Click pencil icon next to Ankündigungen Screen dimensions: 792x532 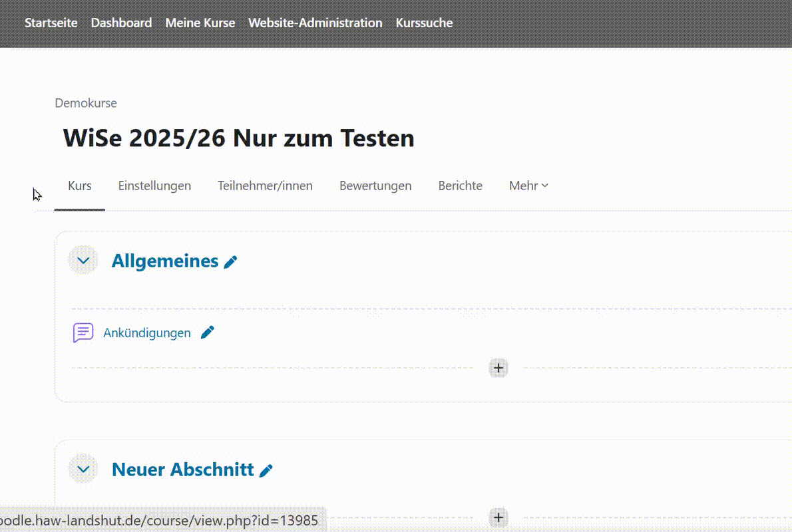point(208,332)
